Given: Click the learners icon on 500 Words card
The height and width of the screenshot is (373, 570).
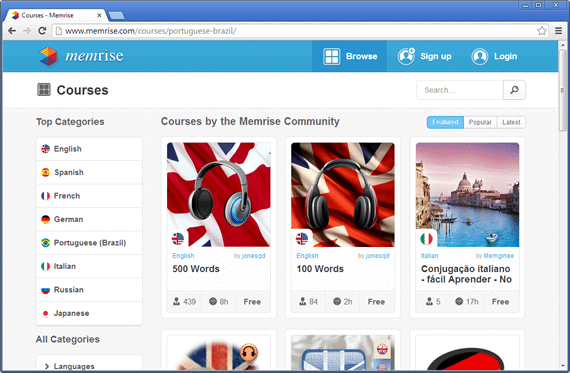Looking at the screenshot, I should [x=176, y=301].
